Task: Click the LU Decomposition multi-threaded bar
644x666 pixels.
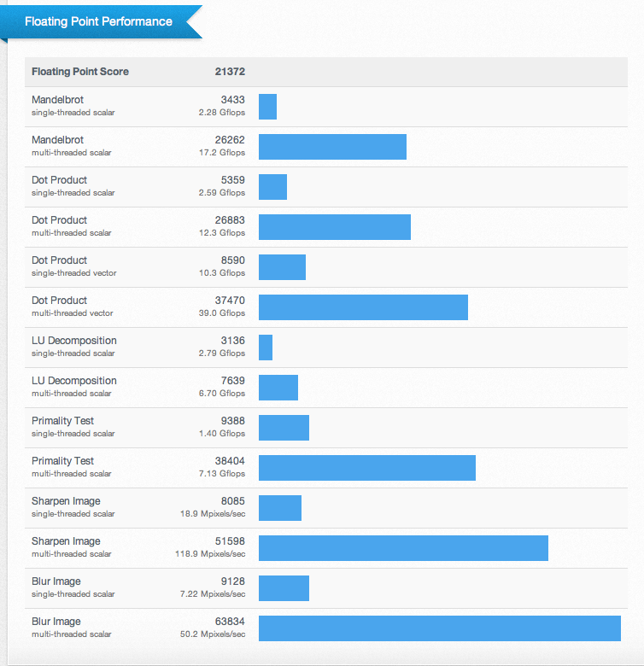Action: tap(278, 388)
